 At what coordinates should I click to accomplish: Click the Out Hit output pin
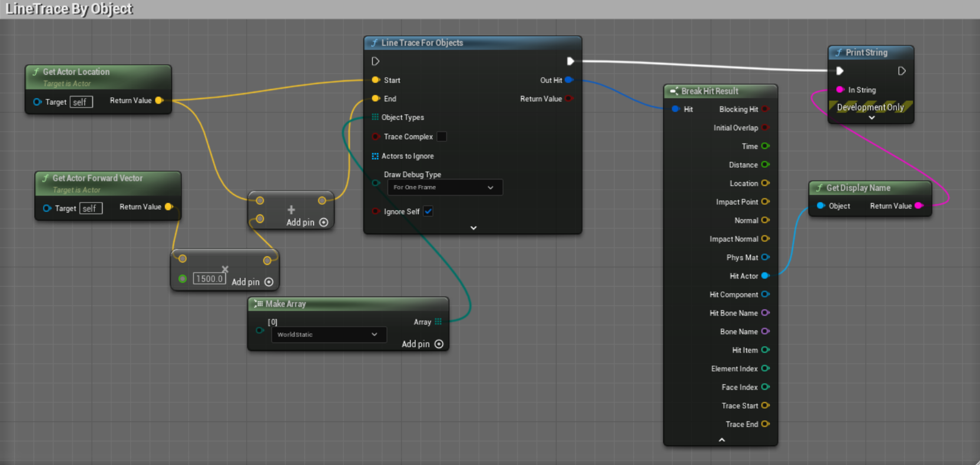(569, 80)
